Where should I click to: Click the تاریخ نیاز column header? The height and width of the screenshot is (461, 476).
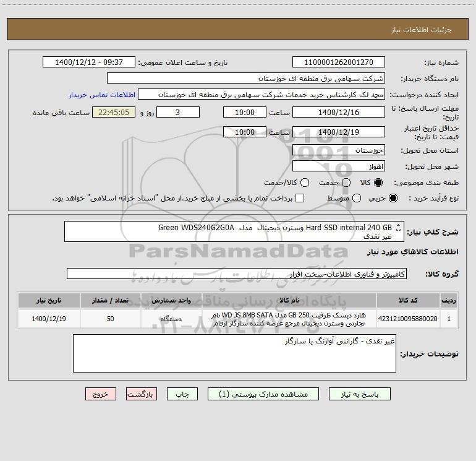tap(49, 300)
